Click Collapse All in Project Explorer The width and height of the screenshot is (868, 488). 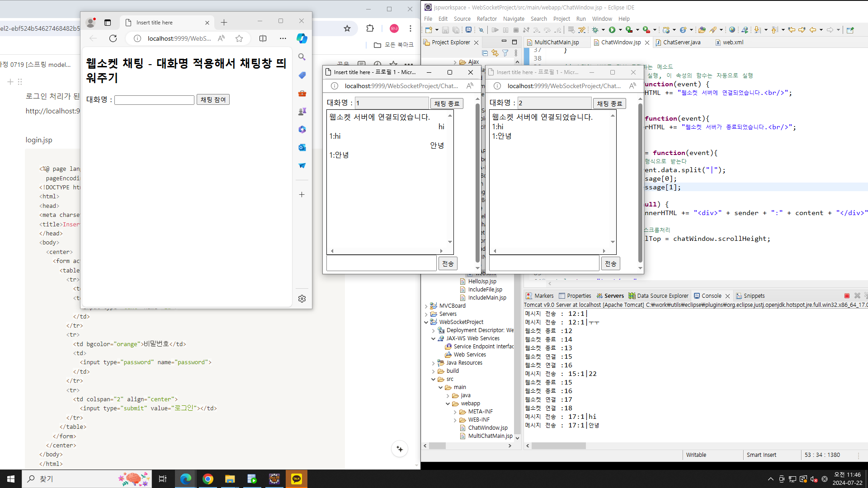click(x=485, y=53)
